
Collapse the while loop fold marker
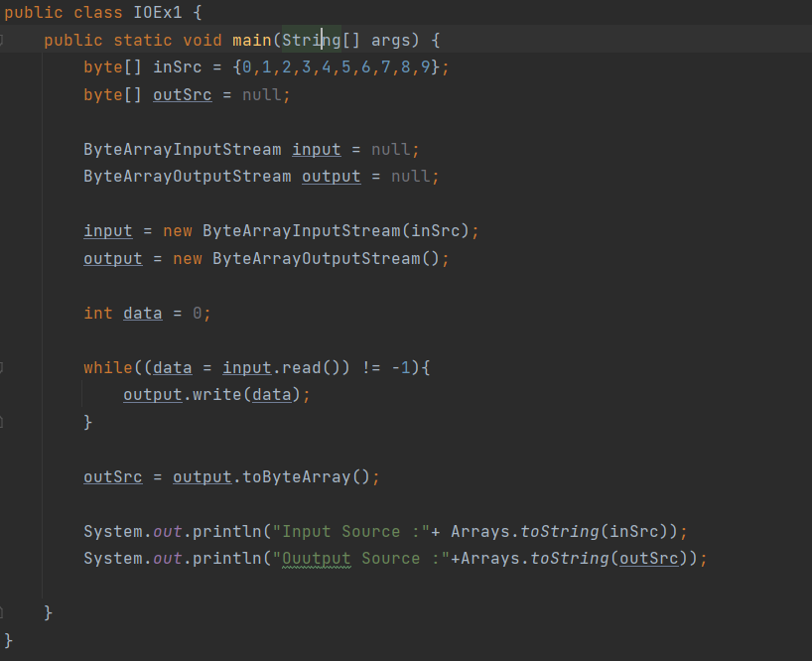click(2, 367)
